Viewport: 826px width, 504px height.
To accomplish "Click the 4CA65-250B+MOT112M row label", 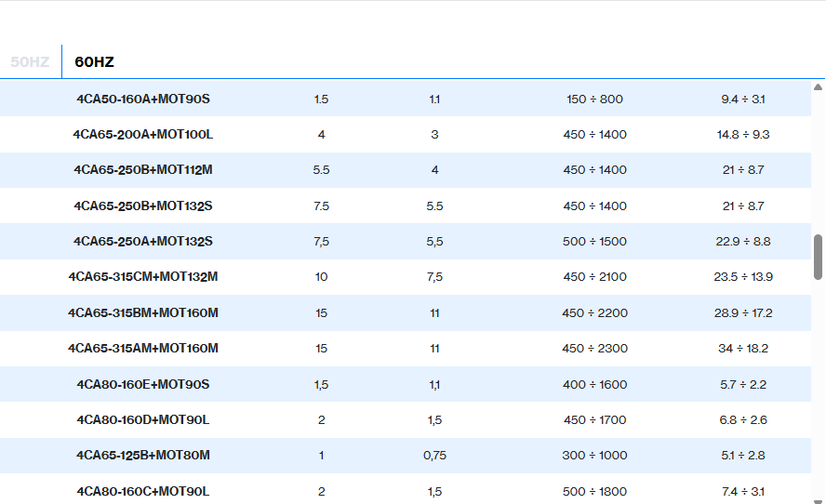I will pyautogui.click(x=143, y=170).
